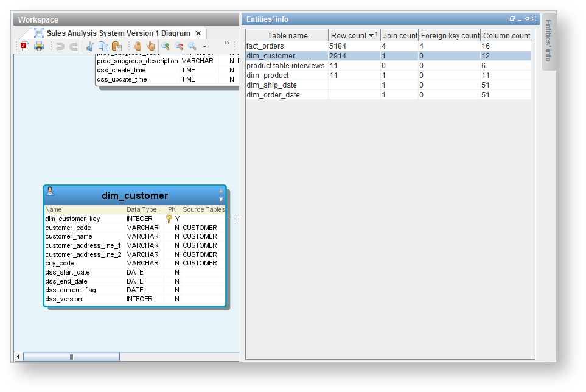Viewport: 586px width, 392px height.
Task: Toggle pin on Entities' info panel
Action: 526,19
